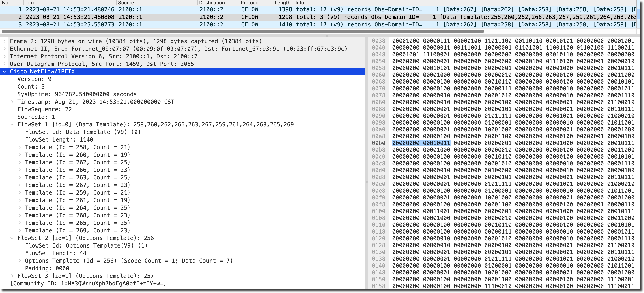644x293 pixels.
Task: Select the FlowSequence: 22 field
Action: click(x=44, y=110)
